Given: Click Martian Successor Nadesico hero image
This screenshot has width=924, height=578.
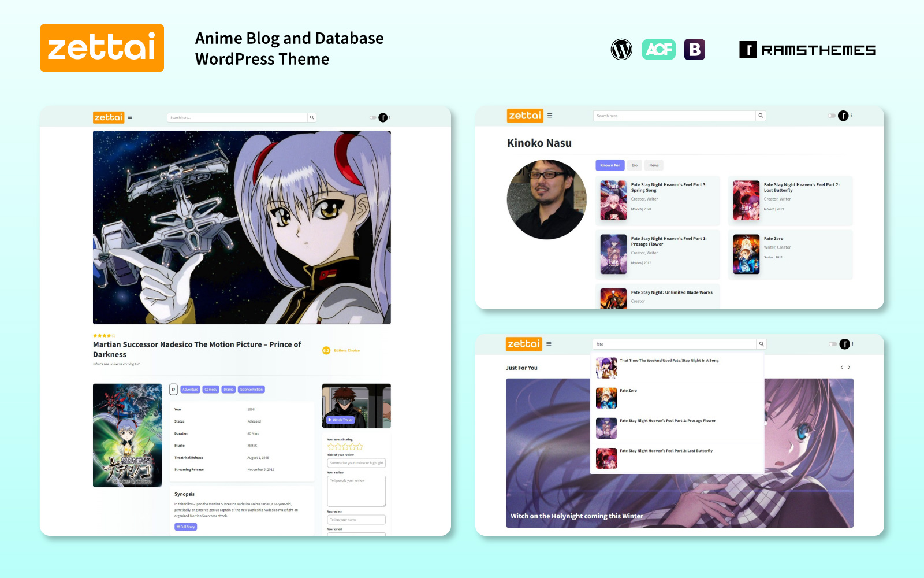Looking at the screenshot, I should [x=242, y=227].
